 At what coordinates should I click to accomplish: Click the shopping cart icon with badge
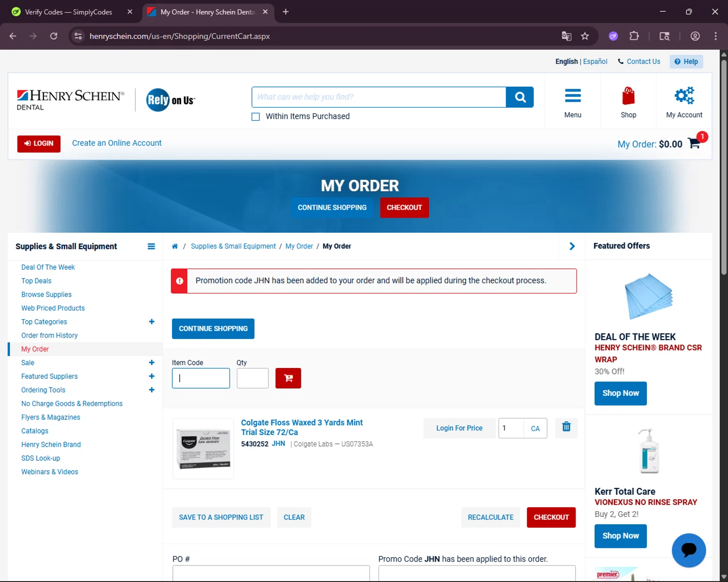(695, 143)
